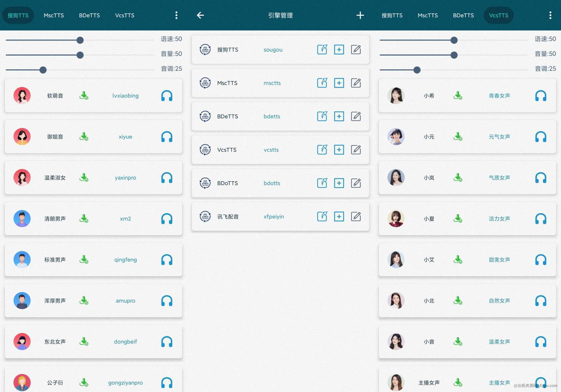
Task: Edit the BDeTTS engine entry
Action: coord(356,116)
